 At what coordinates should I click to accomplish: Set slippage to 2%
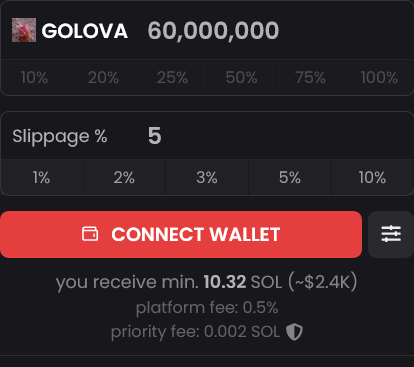point(124,177)
